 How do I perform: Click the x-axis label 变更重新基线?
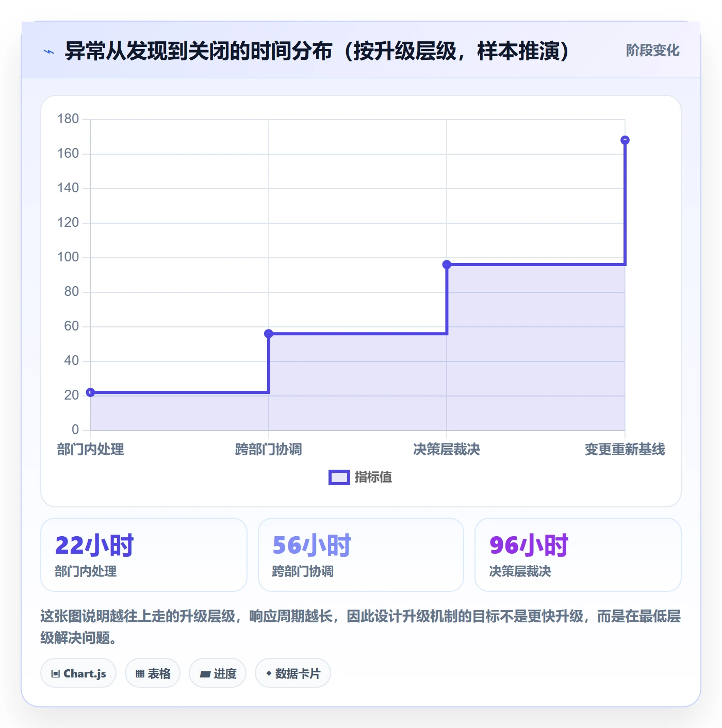click(x=625, y=450)
